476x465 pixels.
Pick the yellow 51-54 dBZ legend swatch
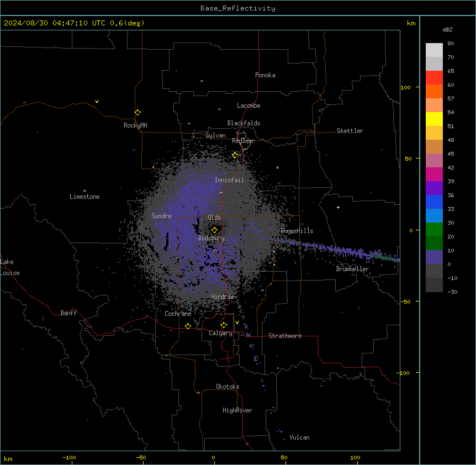(x=434, y=119)
